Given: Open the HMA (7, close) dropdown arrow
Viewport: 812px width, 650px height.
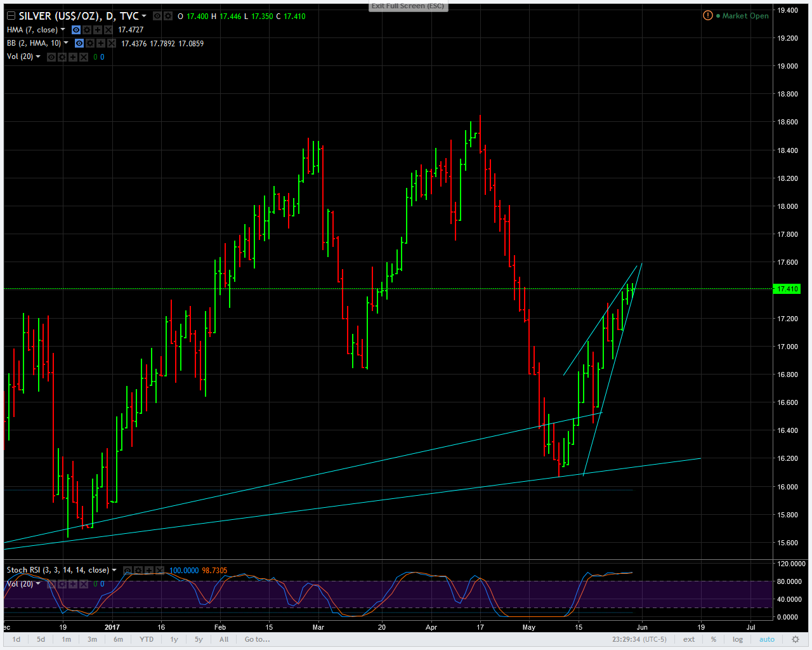Looking at the screenshot, I should pos(63,30).
